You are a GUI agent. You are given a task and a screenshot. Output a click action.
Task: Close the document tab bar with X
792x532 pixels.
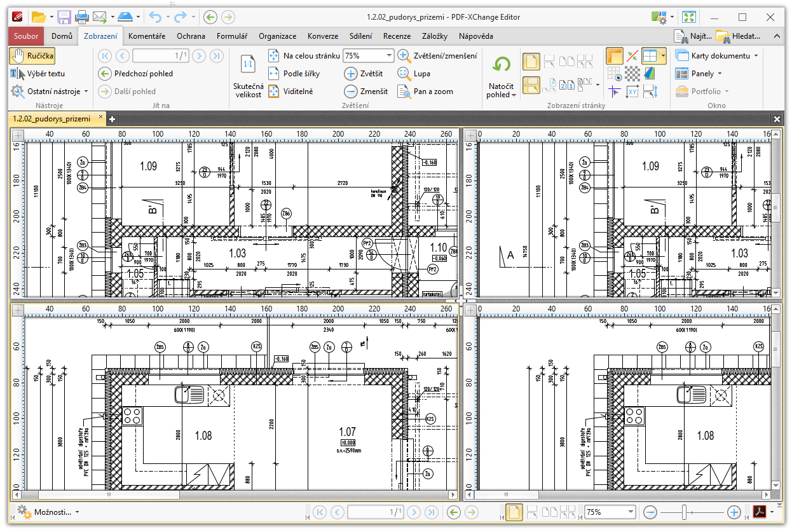click(777, 119)
